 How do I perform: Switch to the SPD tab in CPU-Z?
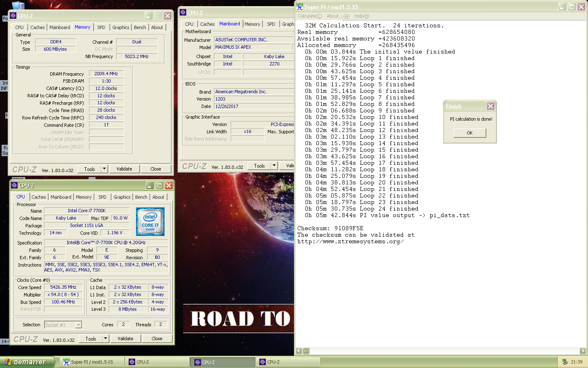tap(102, 197)
